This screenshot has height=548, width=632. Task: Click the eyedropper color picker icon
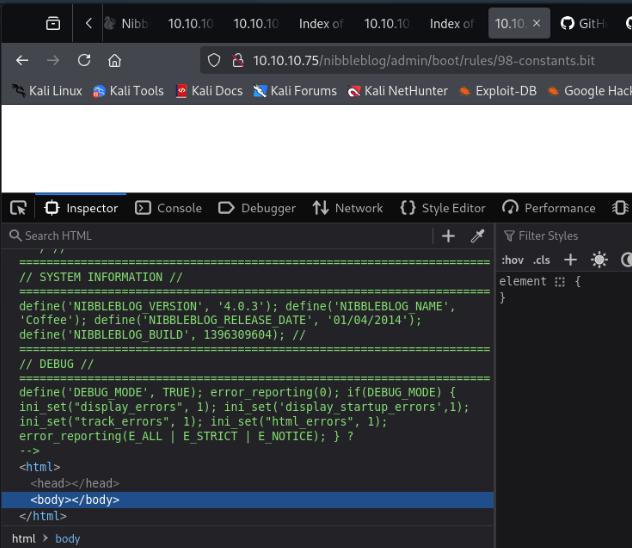click(478, 236)
